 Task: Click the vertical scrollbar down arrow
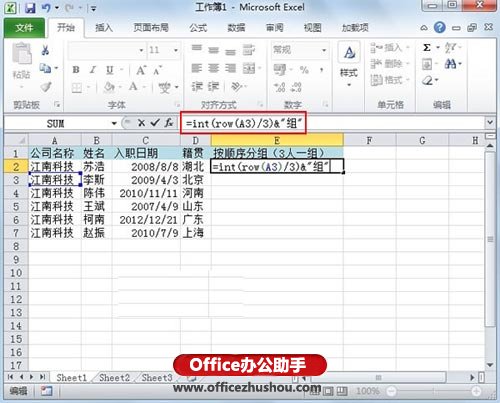[490, 365]
